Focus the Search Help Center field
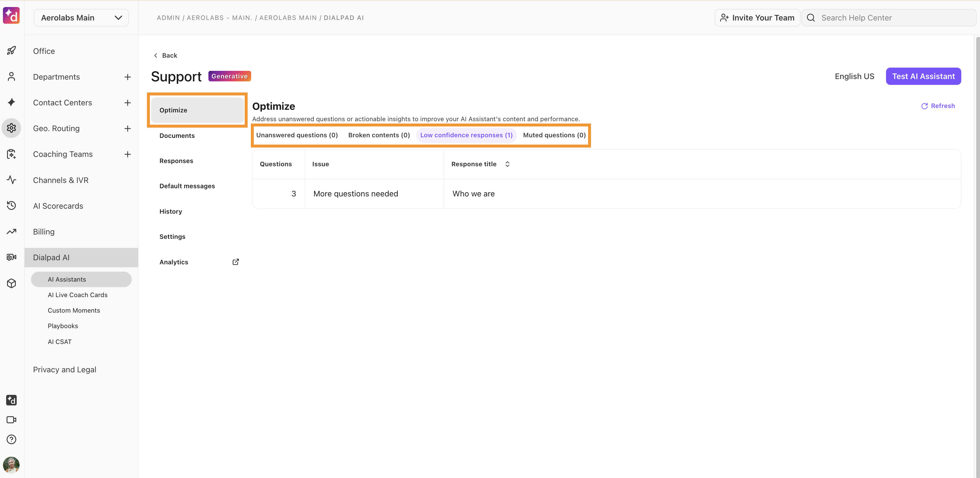Image resolution: width=980 pixels, height=478 pixels. [889, 18]
